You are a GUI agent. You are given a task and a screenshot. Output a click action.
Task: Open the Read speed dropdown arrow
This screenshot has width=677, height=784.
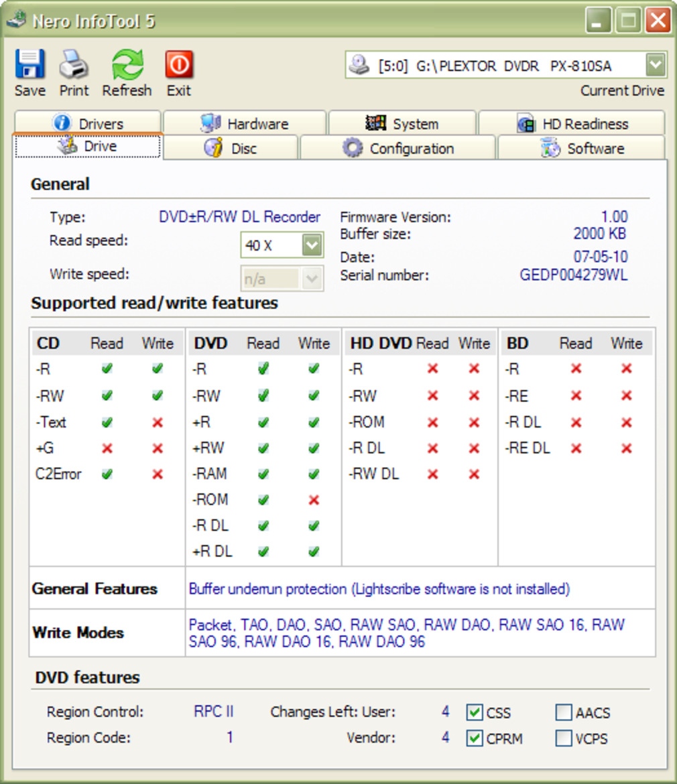312,245
